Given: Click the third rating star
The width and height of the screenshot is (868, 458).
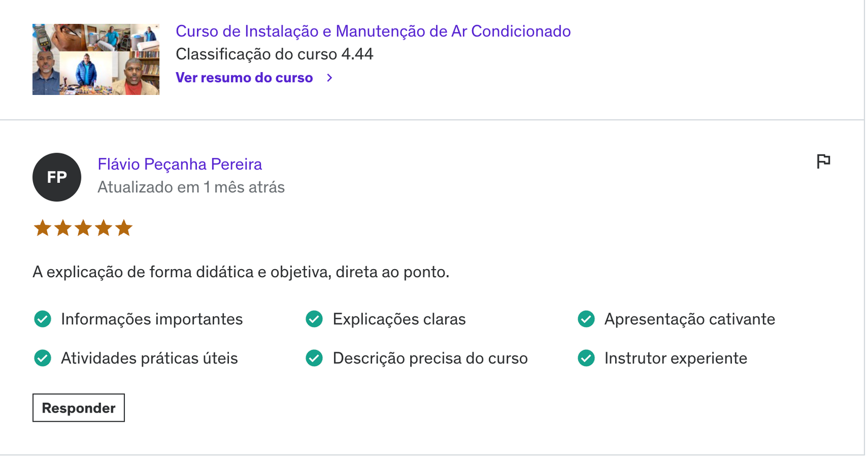Looking at the screenshot, I should 83,228.
